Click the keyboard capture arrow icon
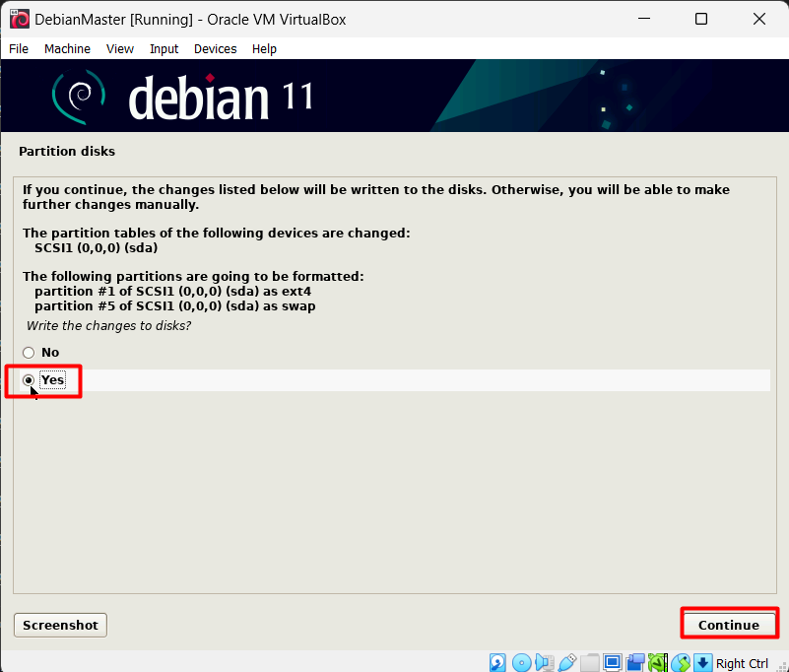Image resolution: width=789 pixels, height=672 pixels. point(703,663)
